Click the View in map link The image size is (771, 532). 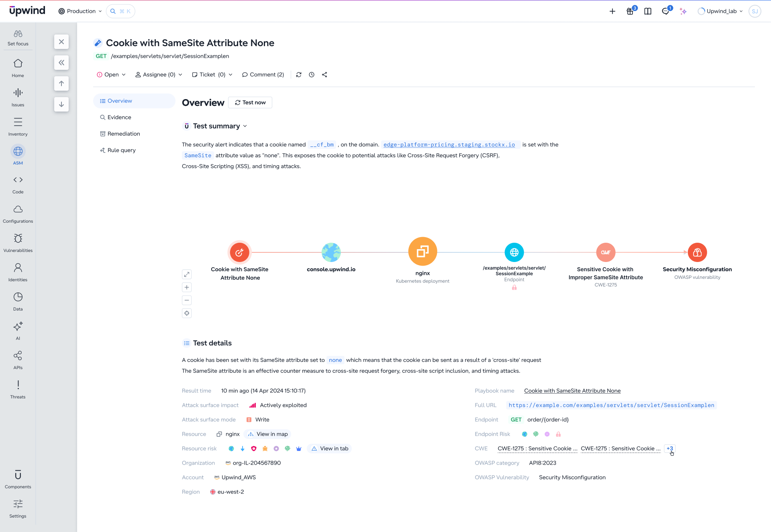pyautogui.click(x=268, y=434)
